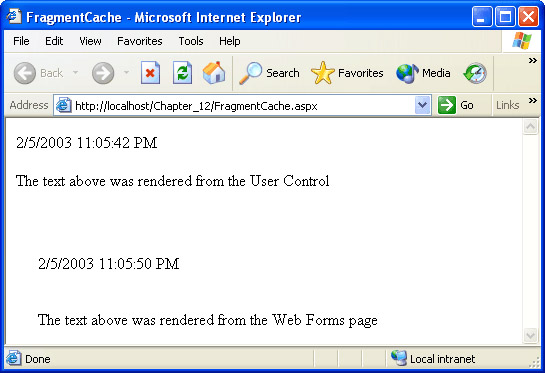
Task: Click the Stop loading icon
Action: [151, 73]
